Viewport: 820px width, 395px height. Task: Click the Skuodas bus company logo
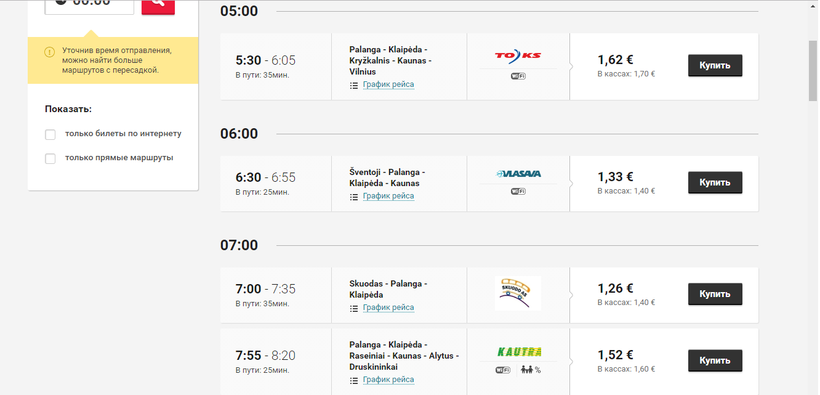pyautogui.click(x=518, y=294)
